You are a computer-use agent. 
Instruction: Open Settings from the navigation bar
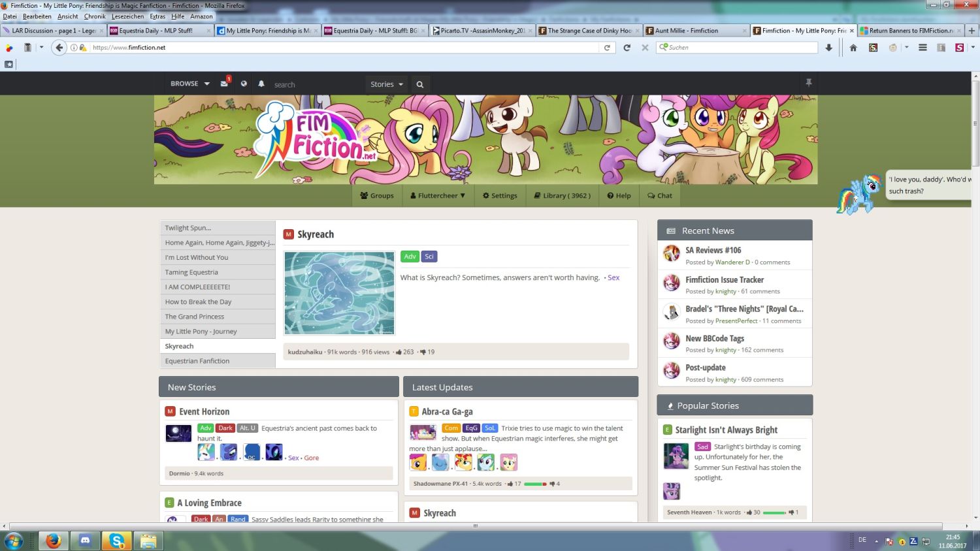point(500,195)
